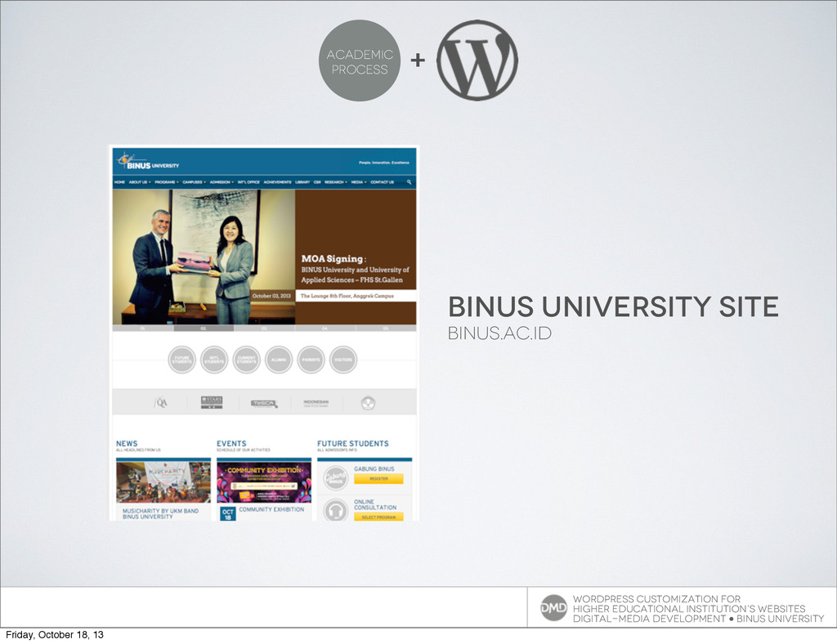The height and width of the screenshot is (644, 837).
Task: Expand the About Us menu dropdown
Action: (140, 182)
